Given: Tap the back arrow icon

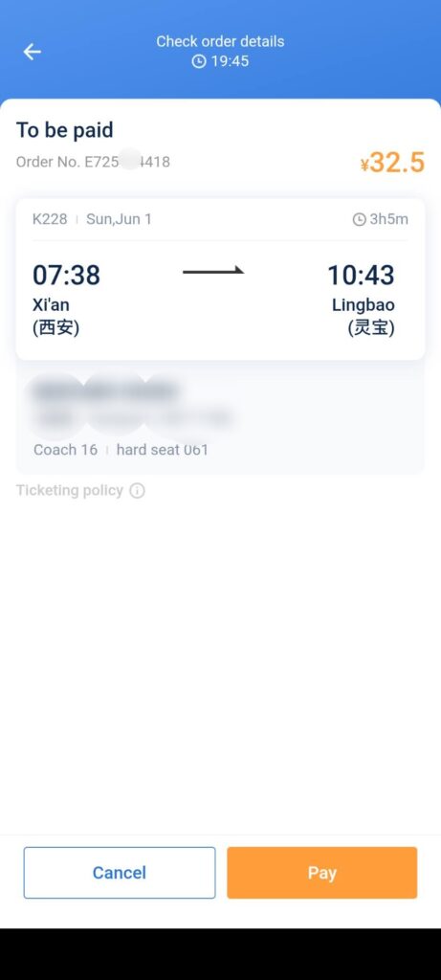Looking at the screenshot, I should click(33, 52).
